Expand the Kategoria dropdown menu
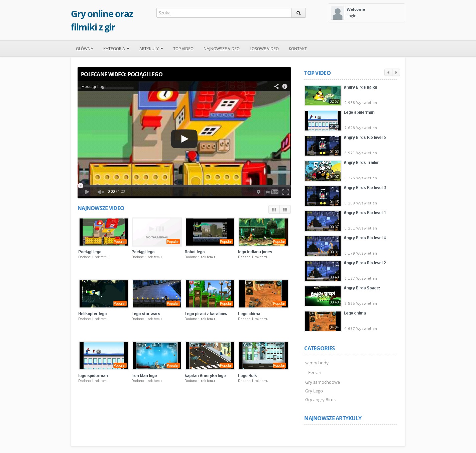The height and width of the screenshot is (453, 476). [x=116, y=49]
